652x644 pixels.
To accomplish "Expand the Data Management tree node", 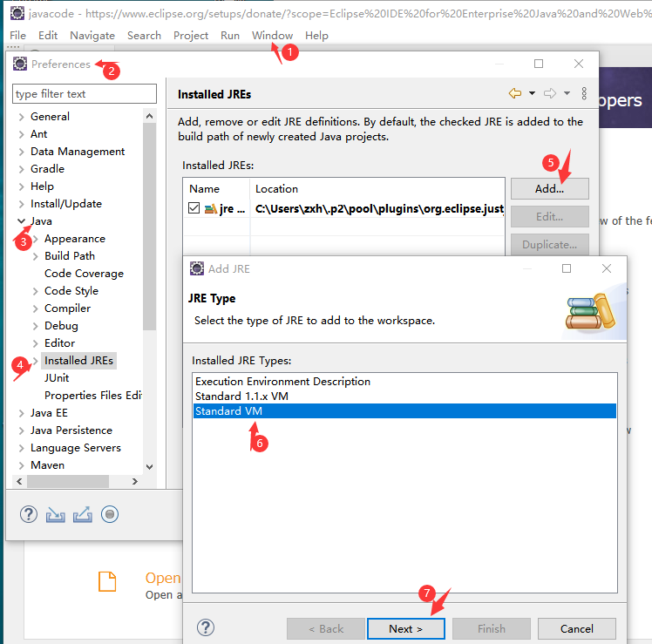I will coord(22,152).
